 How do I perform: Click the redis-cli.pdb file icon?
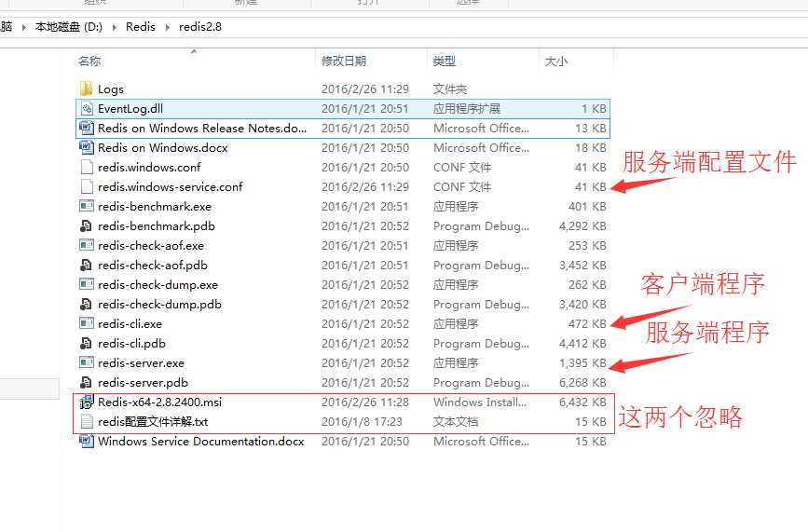pyautogui.click(x=87, y=343)
